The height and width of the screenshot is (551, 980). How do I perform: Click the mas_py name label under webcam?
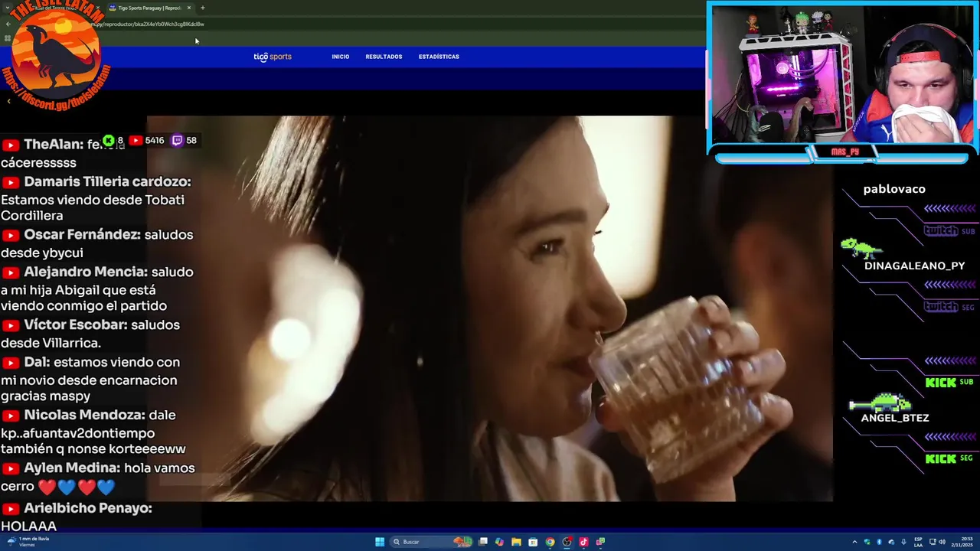click(x=845, y=152)
